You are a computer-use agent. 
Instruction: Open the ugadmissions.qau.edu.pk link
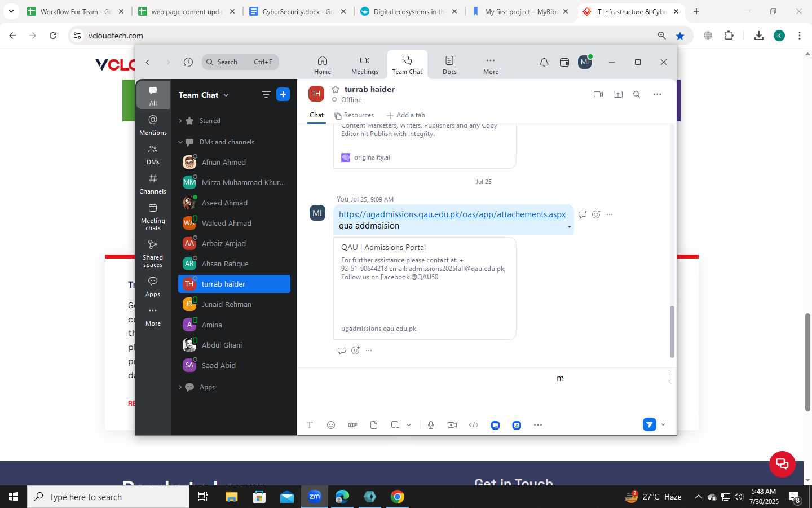coord(452,214)
